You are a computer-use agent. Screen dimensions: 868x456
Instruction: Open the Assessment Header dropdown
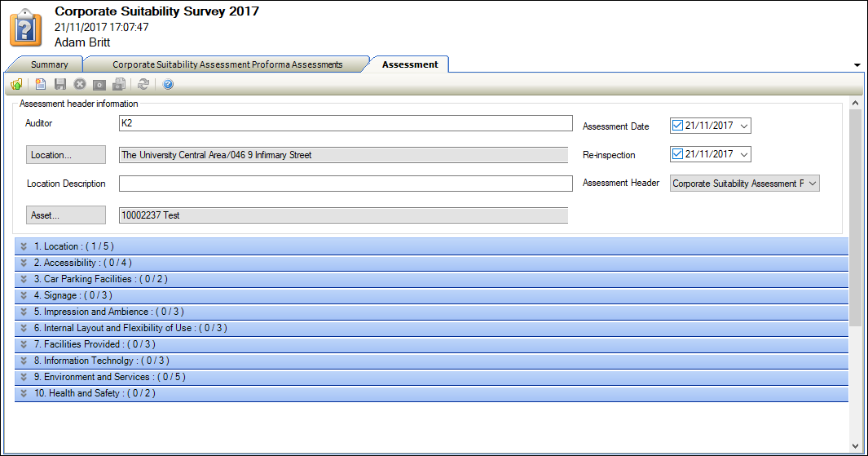click(x=811, y=184)
